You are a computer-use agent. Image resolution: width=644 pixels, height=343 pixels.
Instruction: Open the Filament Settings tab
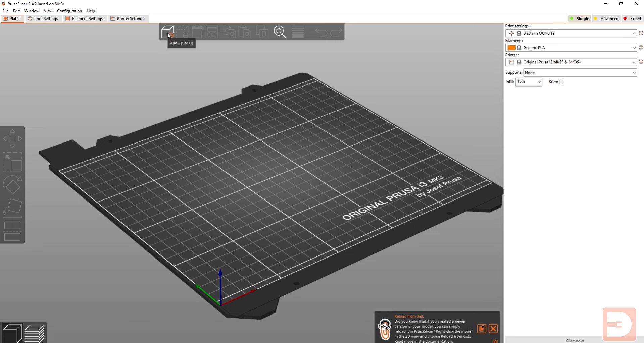[84, 19]
